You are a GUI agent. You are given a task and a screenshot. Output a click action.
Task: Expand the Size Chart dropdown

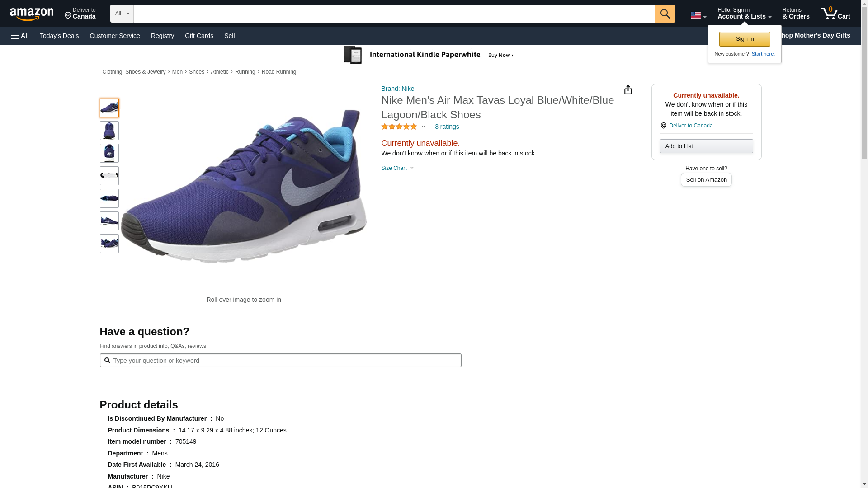(x=397, y=168)
